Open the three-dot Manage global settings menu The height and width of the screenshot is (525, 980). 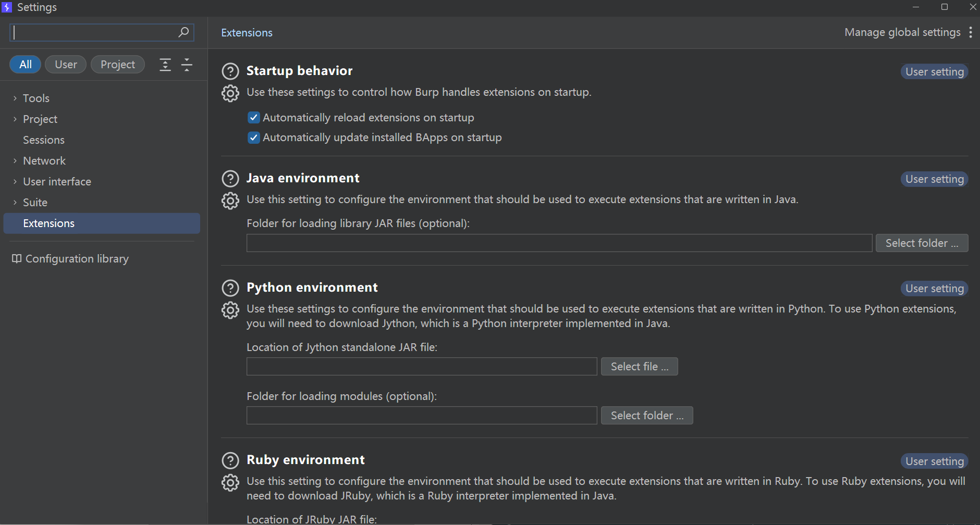click(x=970, y=32)
